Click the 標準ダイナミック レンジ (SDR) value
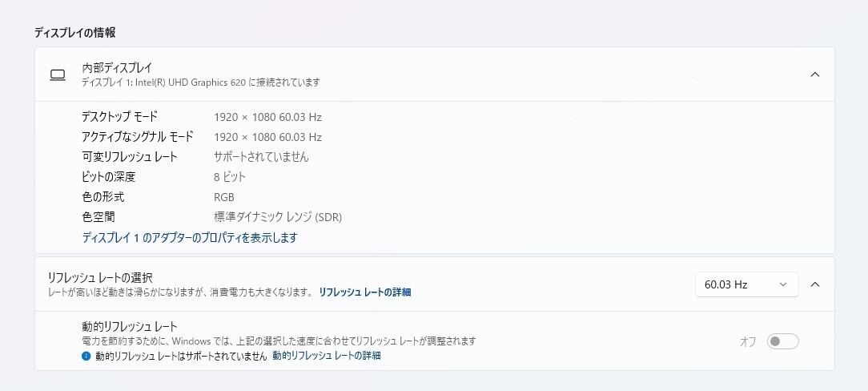 [x=278, y=217]
